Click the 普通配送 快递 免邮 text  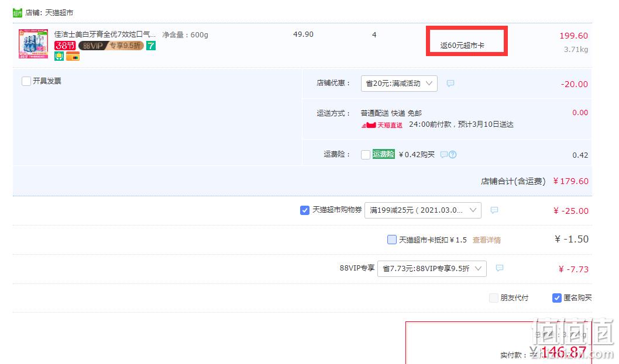point(391,113)
